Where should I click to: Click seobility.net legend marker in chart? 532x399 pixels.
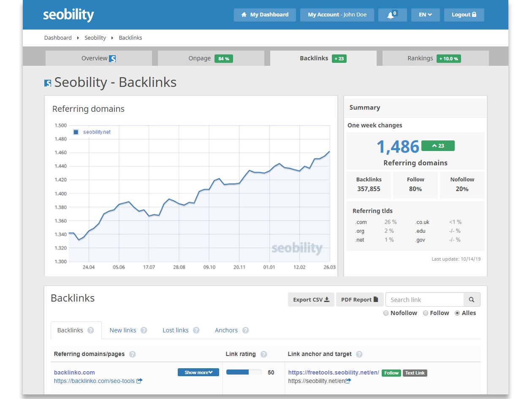(x=76, y=132)
